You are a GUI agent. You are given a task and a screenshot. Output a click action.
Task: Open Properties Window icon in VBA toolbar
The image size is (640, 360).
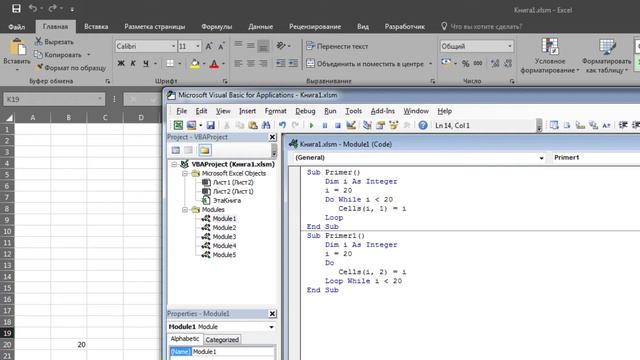380,125
